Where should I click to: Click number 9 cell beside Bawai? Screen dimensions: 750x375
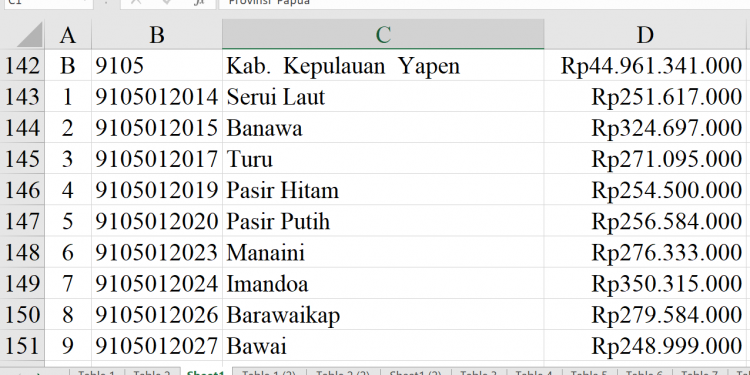pos(68,345)
